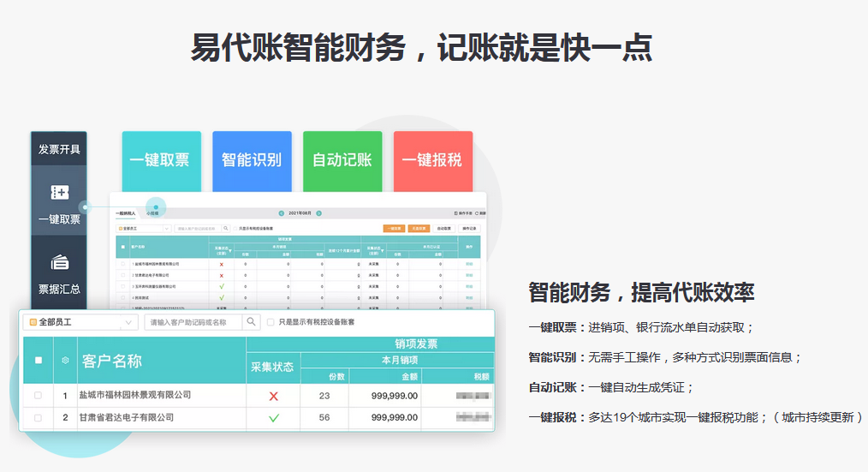Toggle select-all checkbox in enlarged table header

pos(39,360)
